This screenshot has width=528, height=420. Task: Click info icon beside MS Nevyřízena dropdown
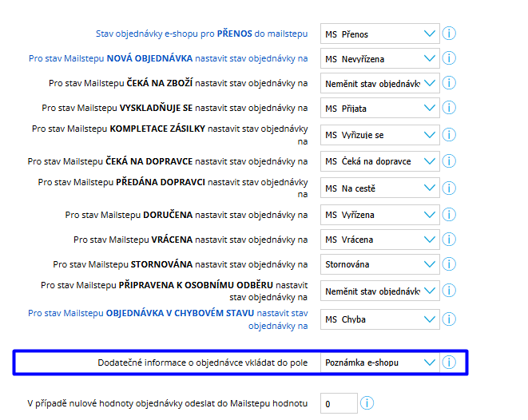[449, 58]
